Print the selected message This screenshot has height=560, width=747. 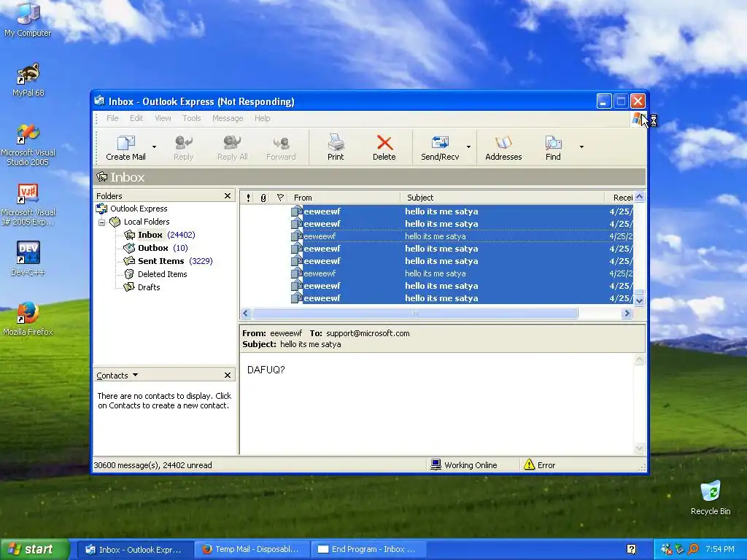336,147
